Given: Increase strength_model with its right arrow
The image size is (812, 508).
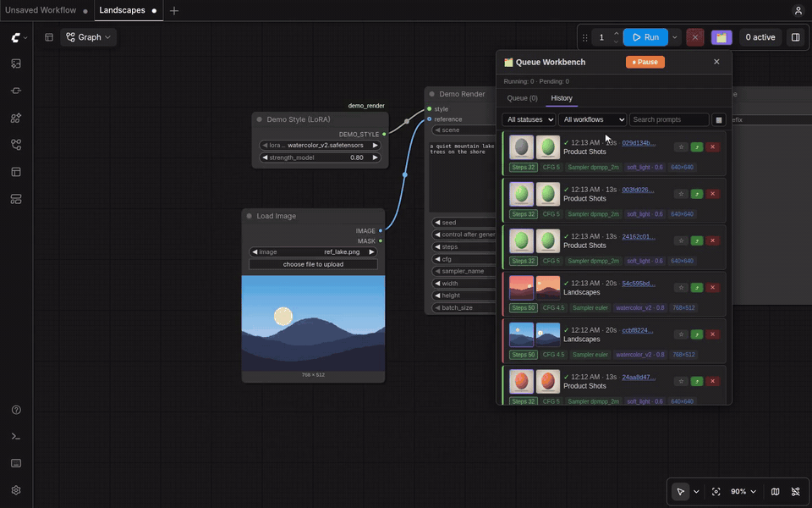Looking at the screenshot, I should 375,157.
